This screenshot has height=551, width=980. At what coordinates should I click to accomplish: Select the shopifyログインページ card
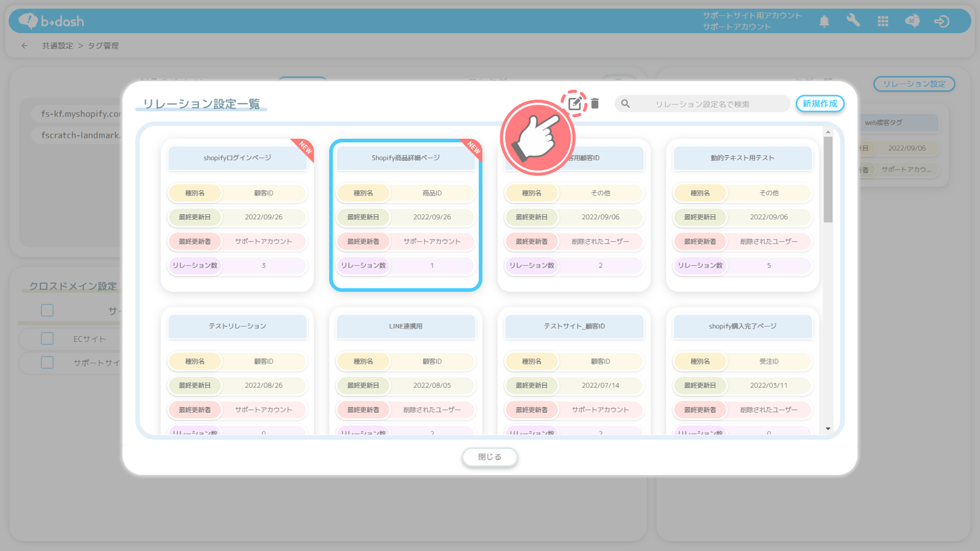(237, 215)
